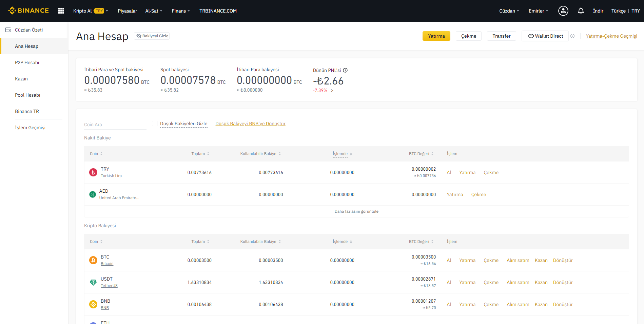This screenshot has width=644, height=324.
Task: Click Kazan link in BNB row
Action: pyautogui.click(x=541, y=304)
